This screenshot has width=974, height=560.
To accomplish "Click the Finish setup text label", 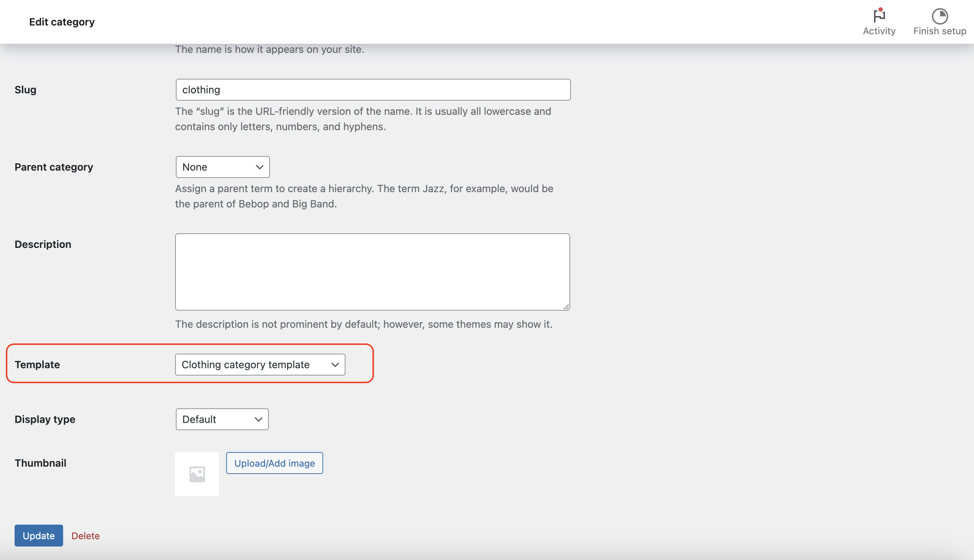I will (939, 31).
